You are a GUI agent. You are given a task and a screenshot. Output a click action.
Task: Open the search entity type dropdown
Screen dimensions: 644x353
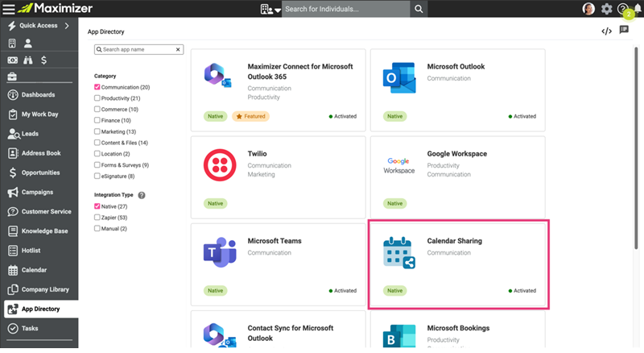pyautogui.click(x=270, y=10)
